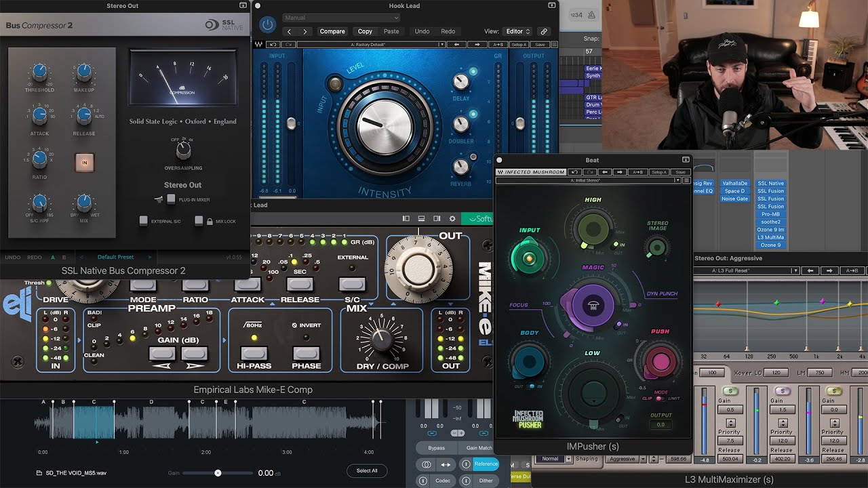Toggle the Reverb on/off light in Hook Lead plugin
The width and height of the screenshot is (868, 488).
coord(473,157)
